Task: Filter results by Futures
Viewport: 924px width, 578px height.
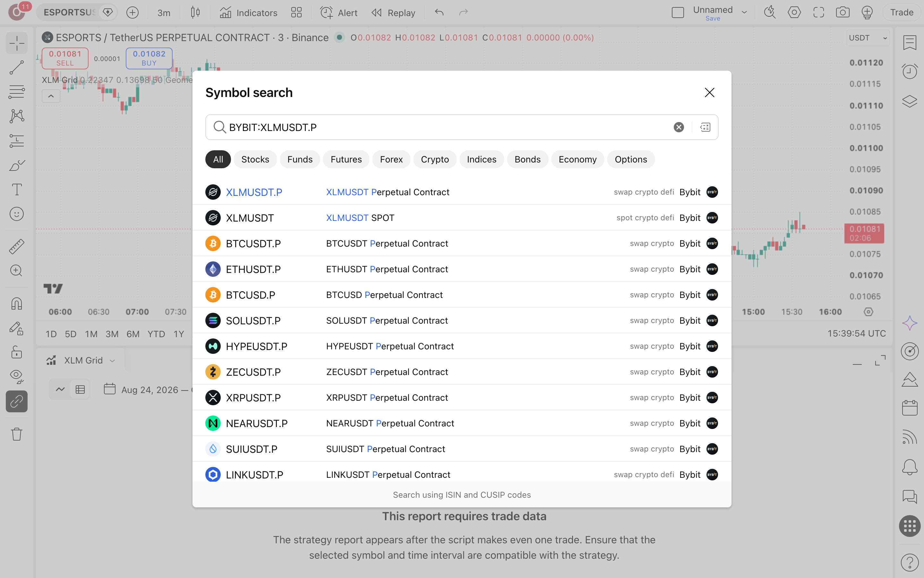Action: click(346, 159)
